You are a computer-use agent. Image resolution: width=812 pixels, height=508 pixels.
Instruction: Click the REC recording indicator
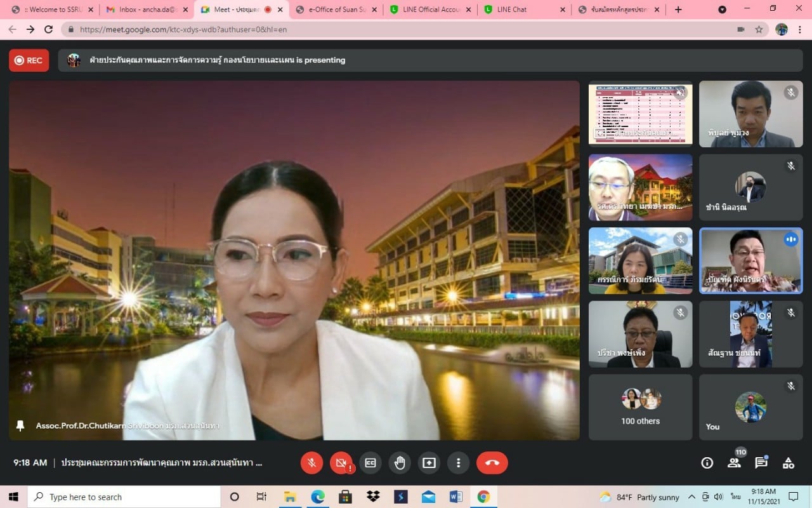point(29,60)
